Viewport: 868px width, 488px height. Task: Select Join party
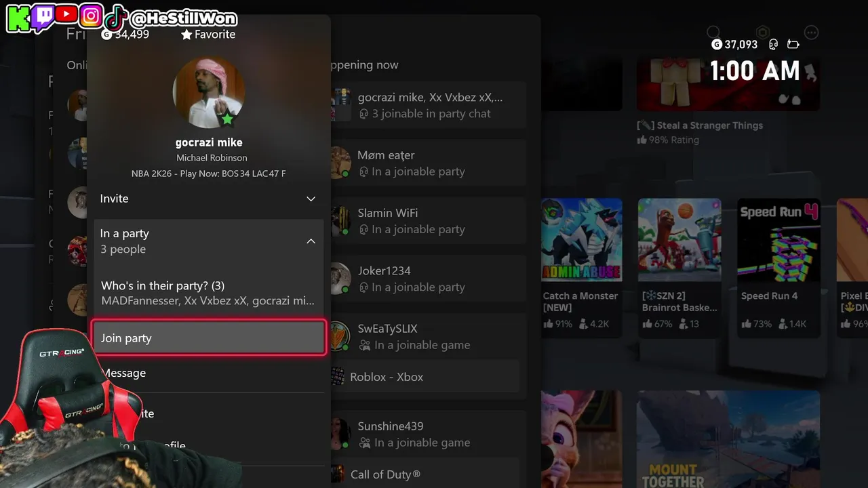208,338
